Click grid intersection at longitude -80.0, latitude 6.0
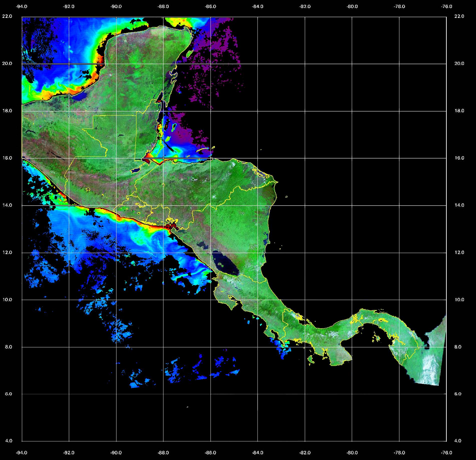This screenshot has width=476, height=460. (352, 394)
